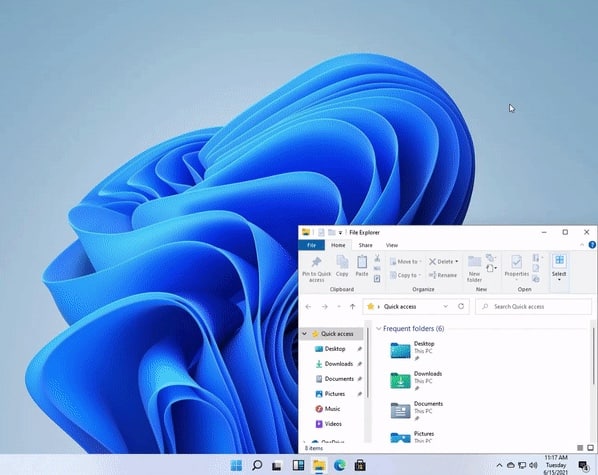This screenshot has height=475, width=598.
Task: Click the Pin to Quick access ribbon icon
Action: click(x=316, y=262)
